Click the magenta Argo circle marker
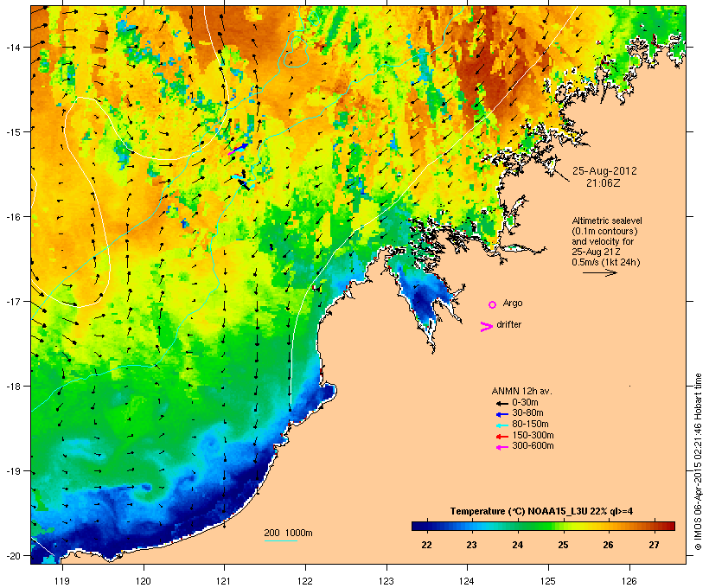 (x=493, y=305)
